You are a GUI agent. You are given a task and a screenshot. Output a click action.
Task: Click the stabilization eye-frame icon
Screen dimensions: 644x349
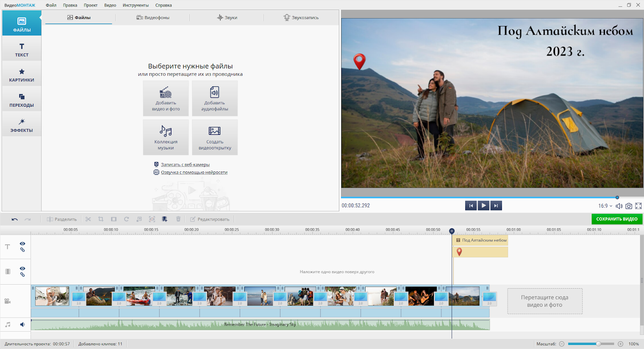click(152, 219)
